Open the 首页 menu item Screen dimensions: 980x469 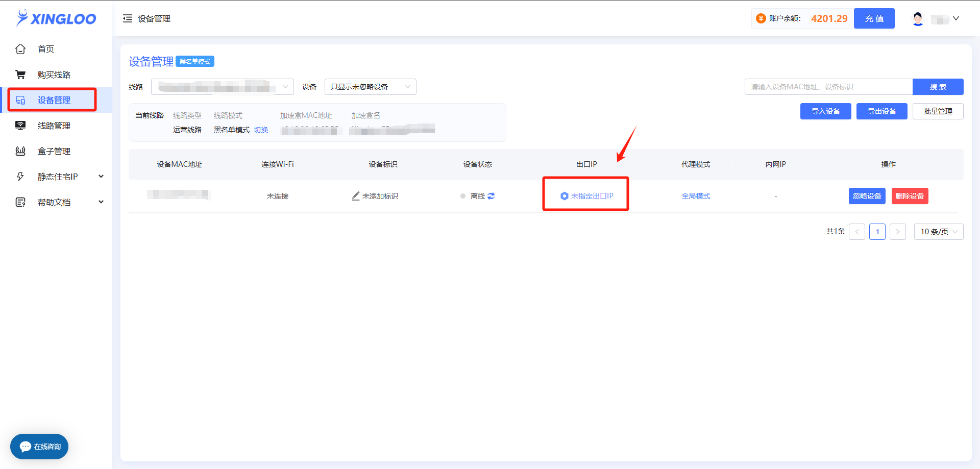click(x=56, y=49)
